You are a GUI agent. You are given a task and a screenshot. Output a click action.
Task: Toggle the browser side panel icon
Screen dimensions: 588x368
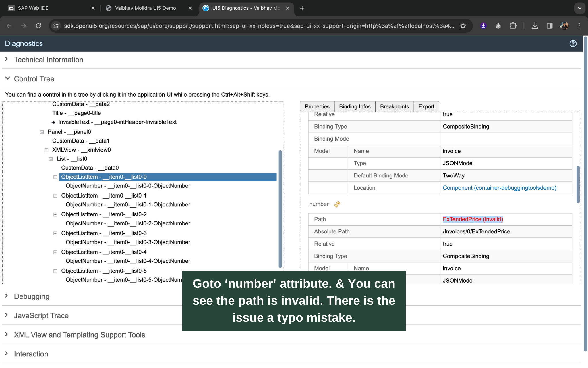point(549,26)
